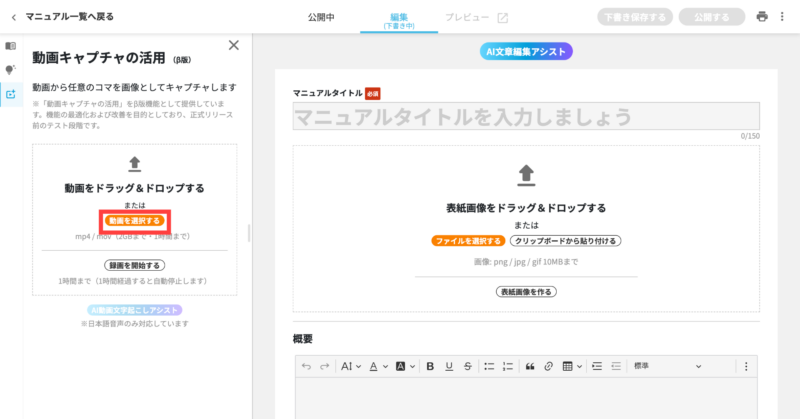Viewport: 800px width, 419px height.
Task: Click the panel resize handle
Action: [249, 233]
